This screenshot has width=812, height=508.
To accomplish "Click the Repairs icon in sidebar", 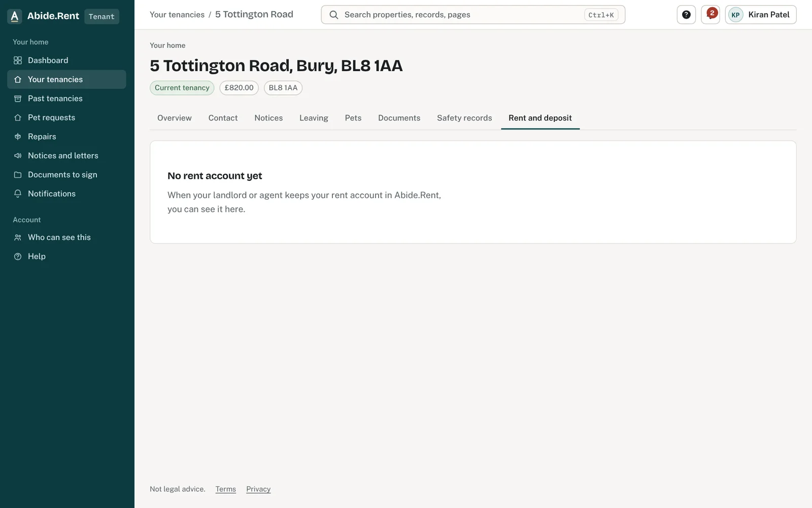I will [x=18, y=137].
